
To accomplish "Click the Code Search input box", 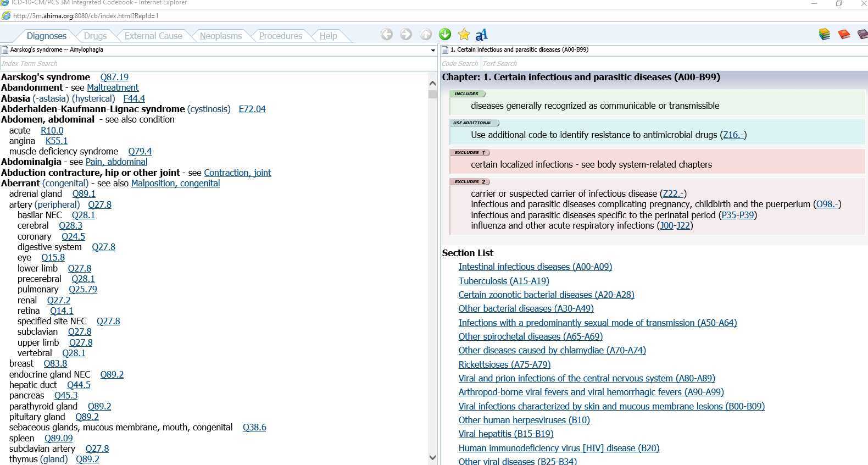I will 460,63.
